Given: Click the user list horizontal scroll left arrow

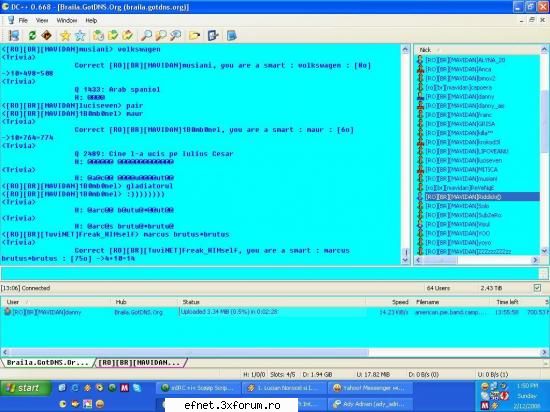Looking at the screenshot, I should tap(418, 260).
